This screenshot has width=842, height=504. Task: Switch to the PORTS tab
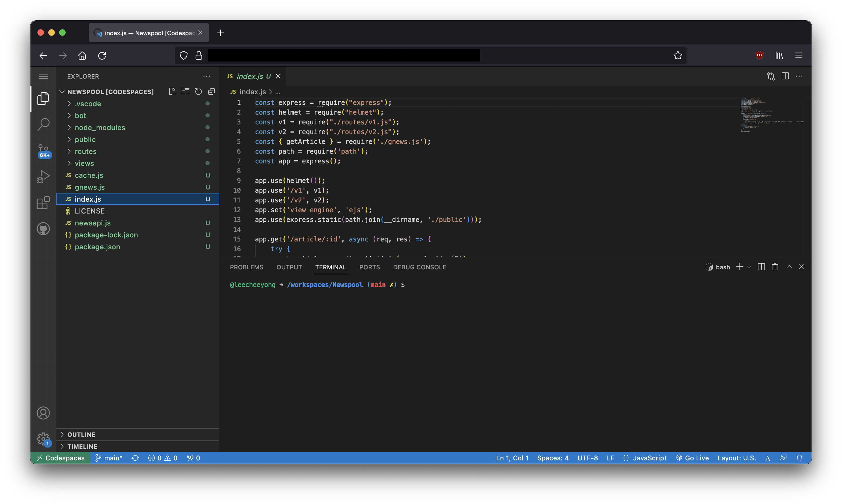coord(369,267)
